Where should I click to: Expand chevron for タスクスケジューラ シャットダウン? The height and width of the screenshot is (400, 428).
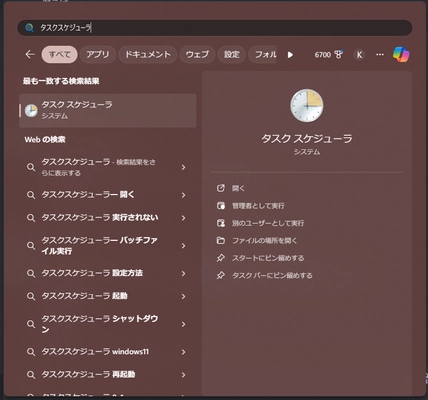coord(183,324)
